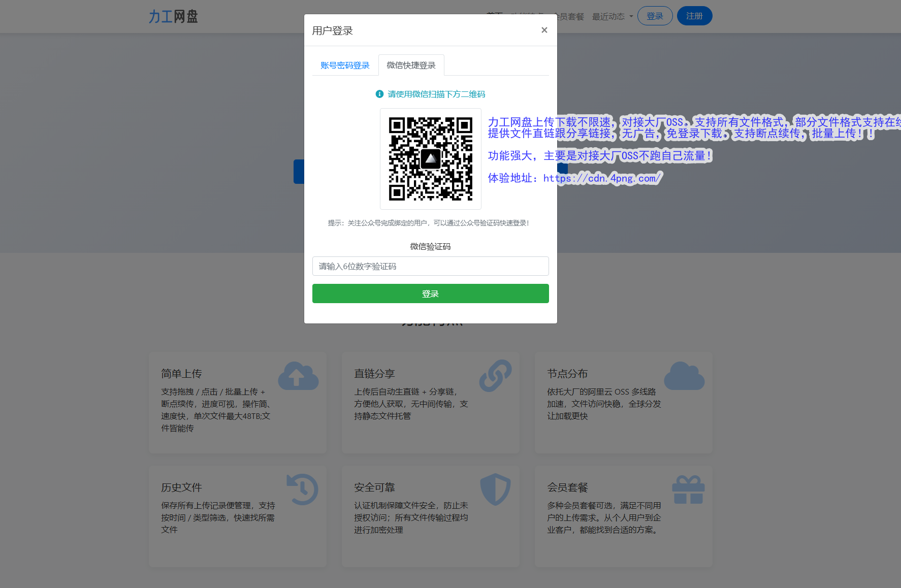Switch to 账号密码登录 tab
Screen dimensions: 901x588
[x=345, y=66]
